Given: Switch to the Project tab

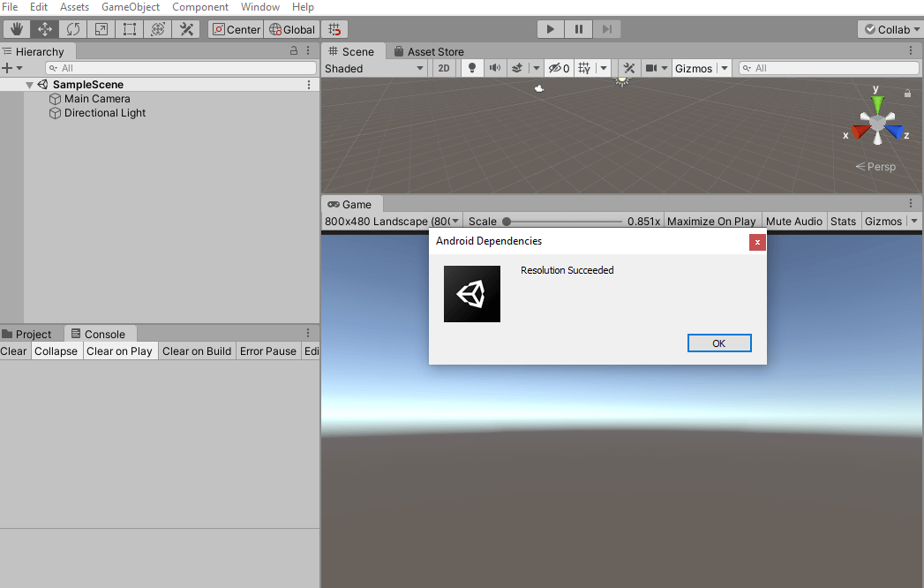Looking at the screenshot, I should click(x=27, y=335).
